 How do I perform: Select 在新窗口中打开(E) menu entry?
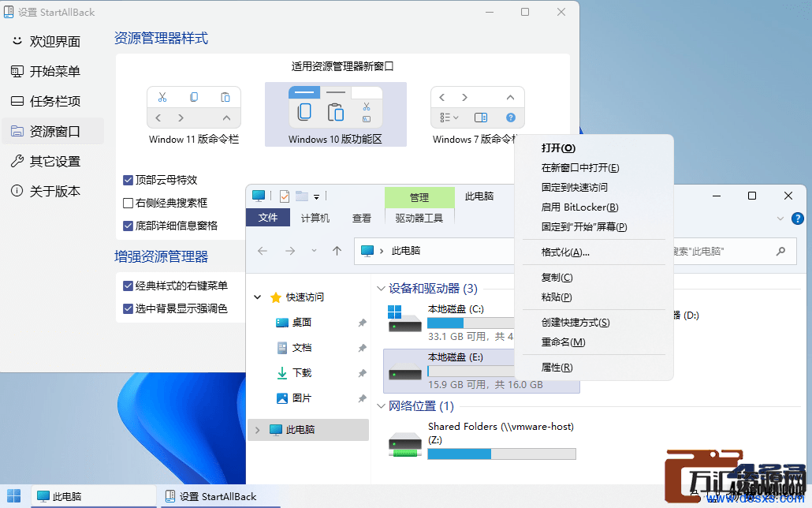[594, 168]
